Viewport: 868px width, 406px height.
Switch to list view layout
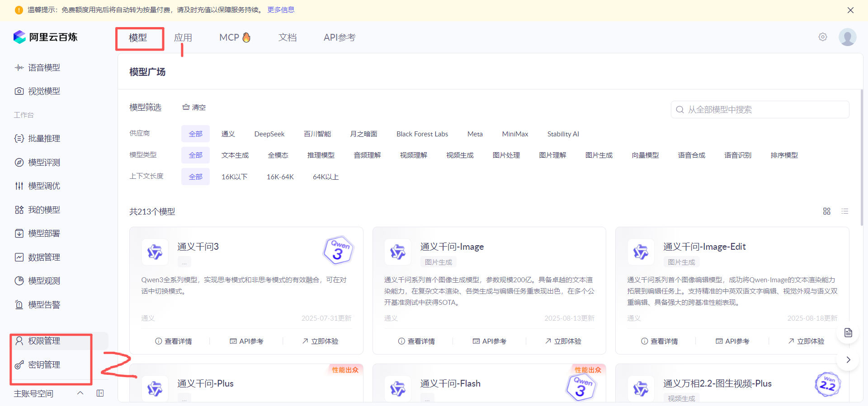point(844,211)
